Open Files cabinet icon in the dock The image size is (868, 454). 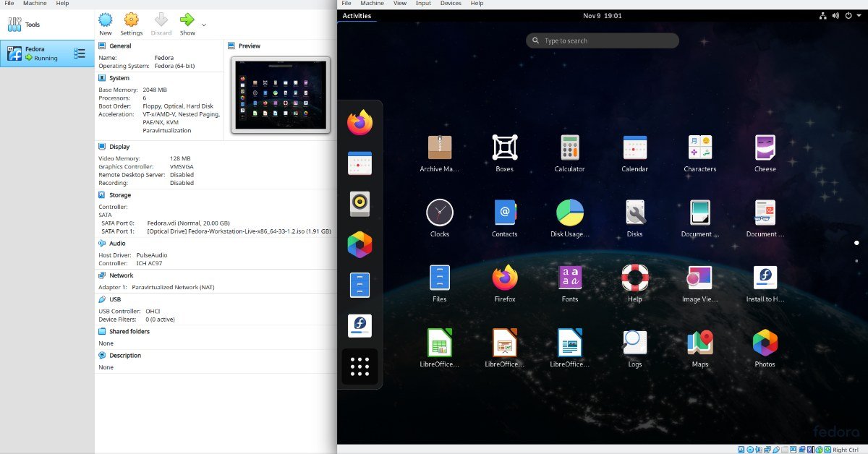coord(359,285)
